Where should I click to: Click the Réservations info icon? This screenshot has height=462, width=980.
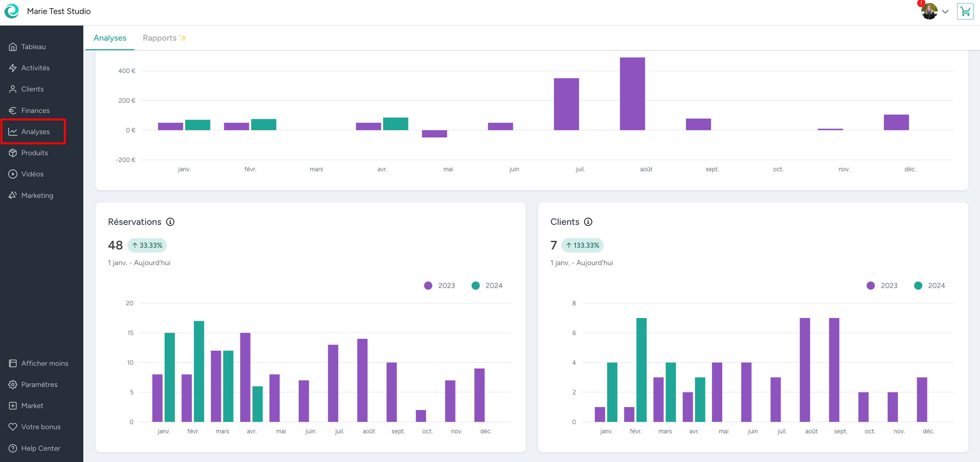click(170, 222)
